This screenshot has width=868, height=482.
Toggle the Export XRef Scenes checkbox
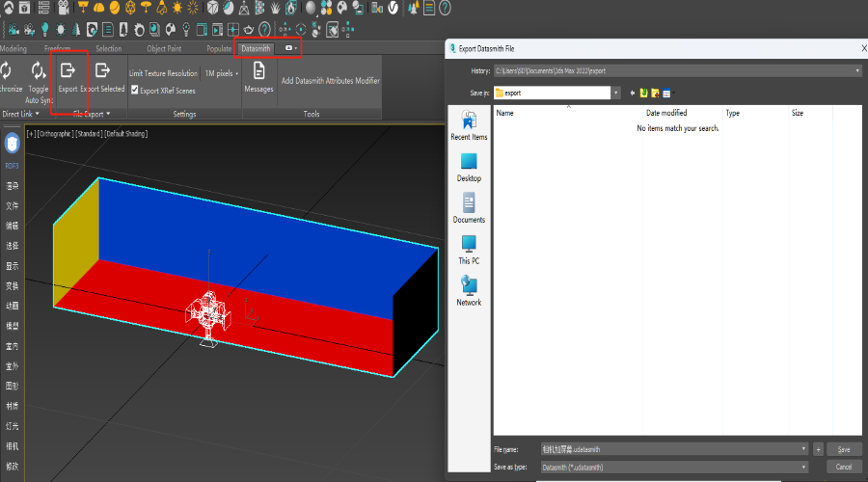tap(134, 90)
